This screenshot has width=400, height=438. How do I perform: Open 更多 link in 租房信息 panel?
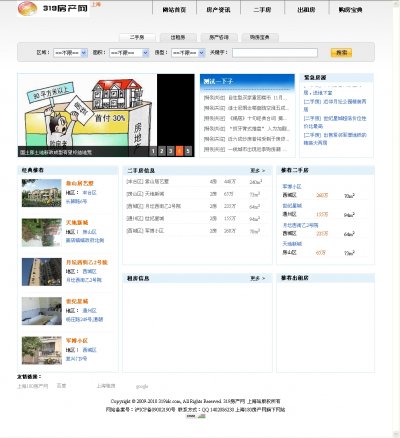(258, 278)
